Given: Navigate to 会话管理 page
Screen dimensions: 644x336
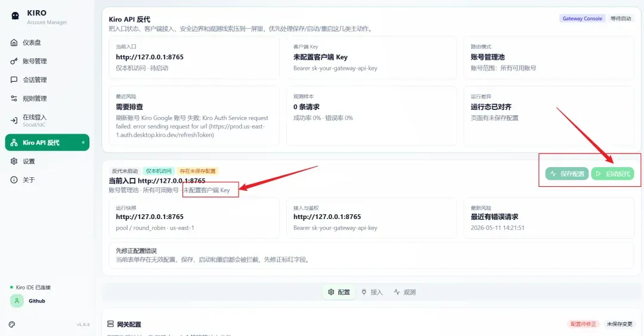Looking at the screenshot, I should point(47,79).
